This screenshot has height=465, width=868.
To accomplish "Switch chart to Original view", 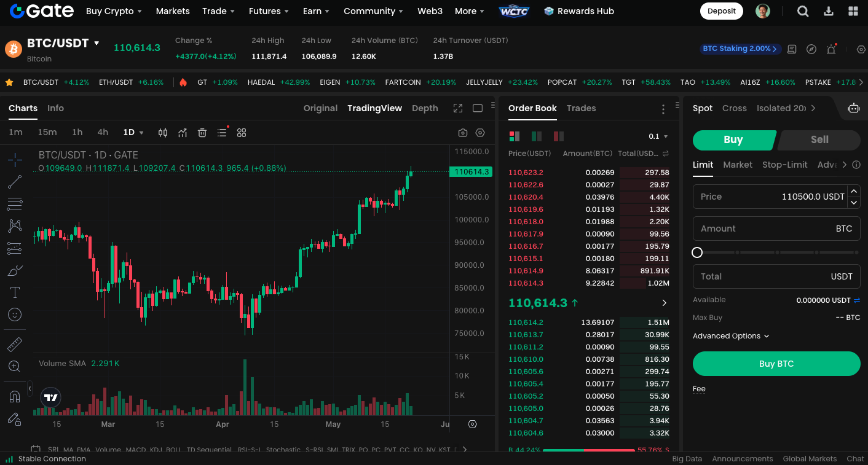I will 320,108.
